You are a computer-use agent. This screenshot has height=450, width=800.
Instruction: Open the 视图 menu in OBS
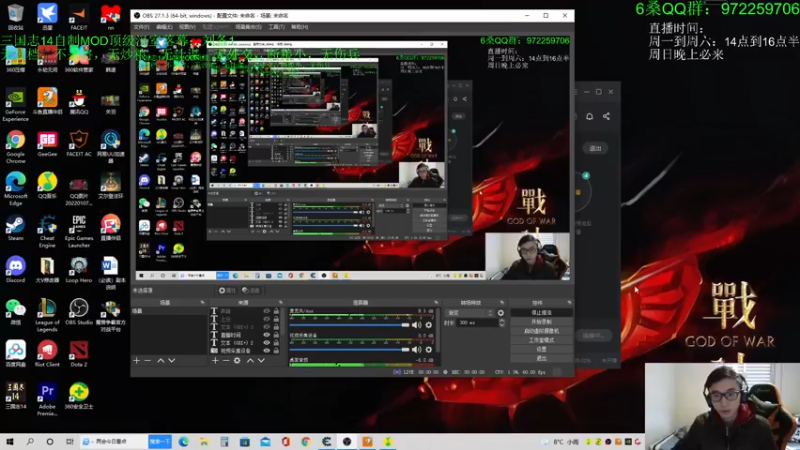tap(187, 27)
